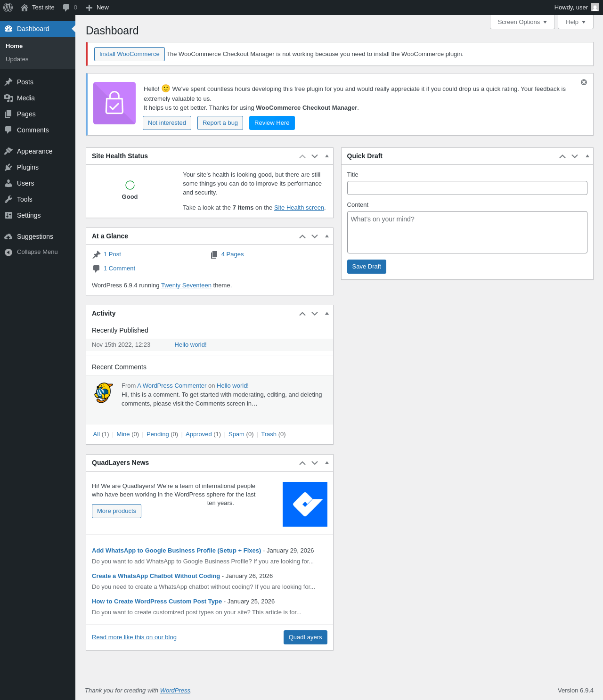603x700 pixels.
Task: Expand the Screen Options dropdown
Action: pos(522,22)
